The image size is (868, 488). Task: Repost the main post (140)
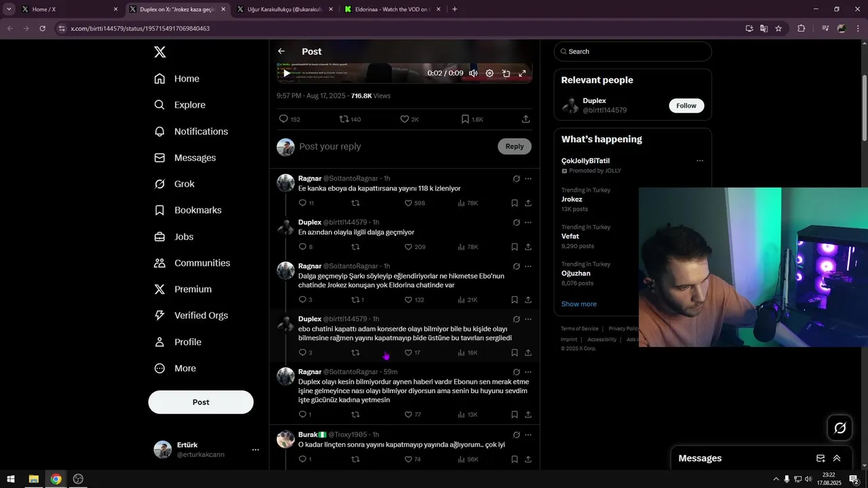350,119
